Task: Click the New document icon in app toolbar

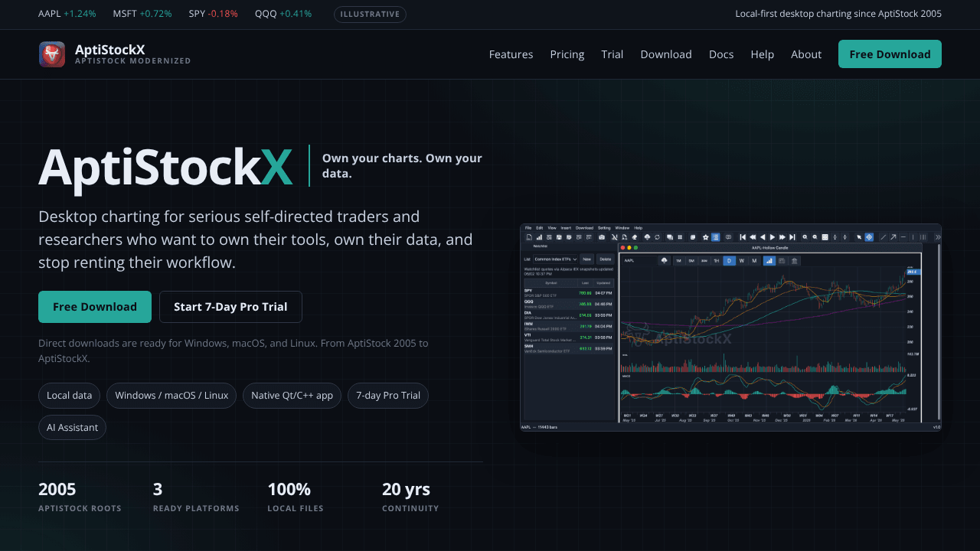Action: click(x=529, y=237)
